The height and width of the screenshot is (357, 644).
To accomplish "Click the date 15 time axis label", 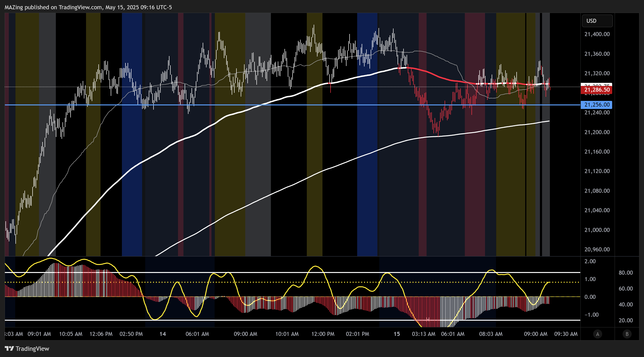I will click(397, 334).
